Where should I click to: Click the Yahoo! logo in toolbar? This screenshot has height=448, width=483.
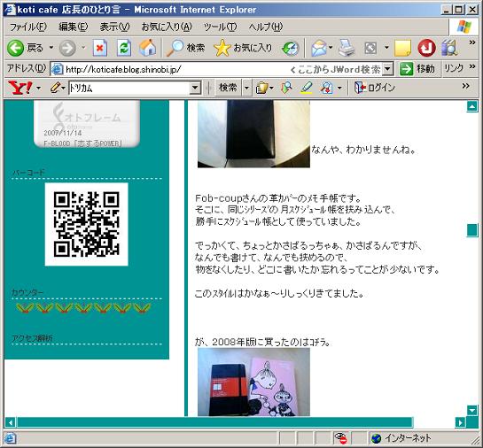point(20,88)
